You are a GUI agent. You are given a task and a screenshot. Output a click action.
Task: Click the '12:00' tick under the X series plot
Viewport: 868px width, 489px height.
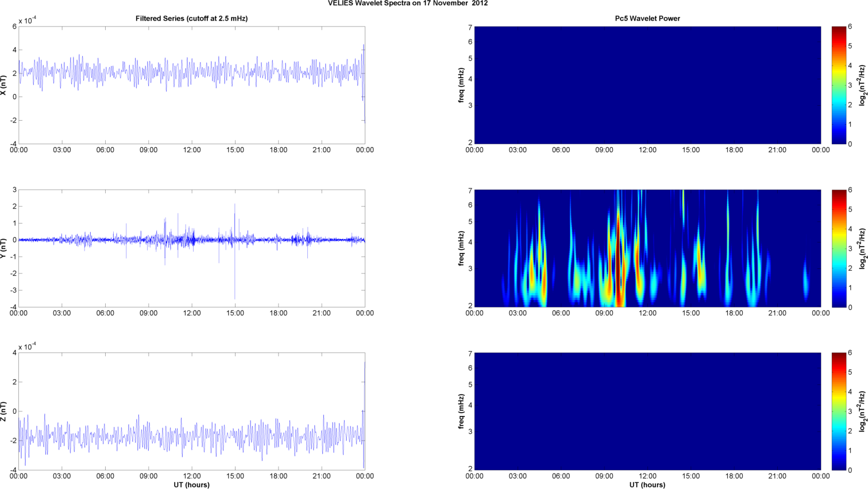pos(192,150)
